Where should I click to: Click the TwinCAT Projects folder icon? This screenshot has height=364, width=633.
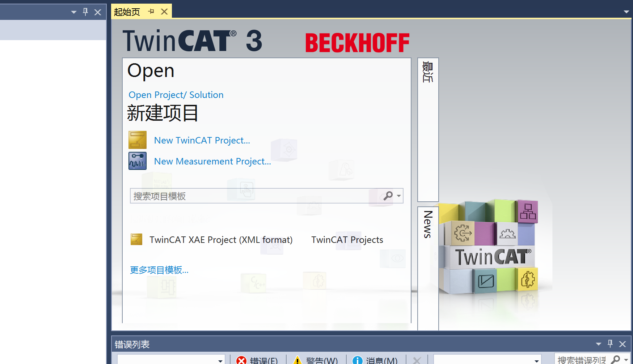[x=347, y=240]
